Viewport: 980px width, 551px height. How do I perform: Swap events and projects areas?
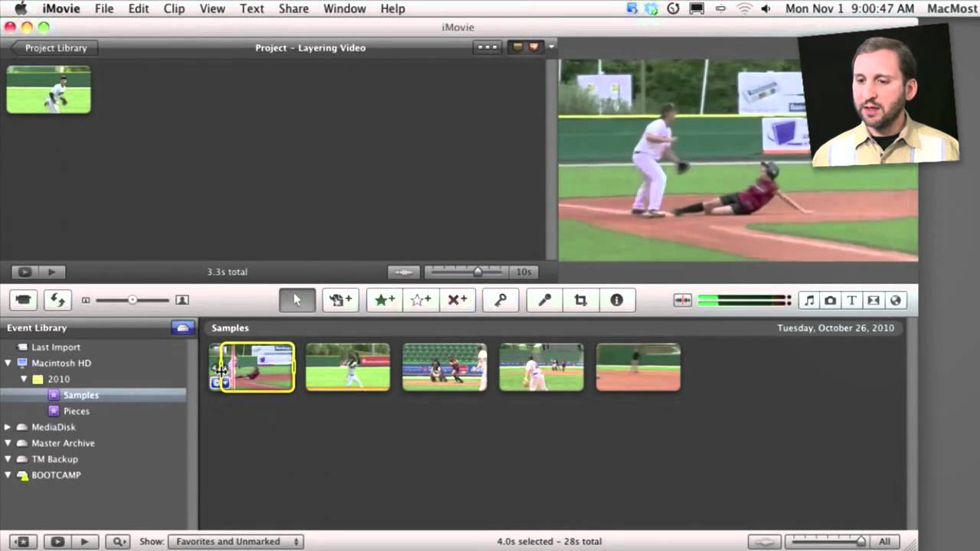point(57,300)
